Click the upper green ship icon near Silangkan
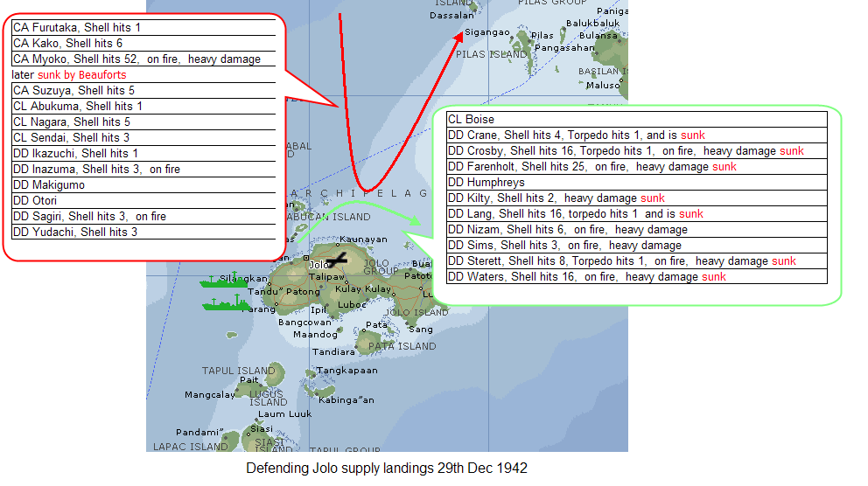This screenshot has height=486, width=868. click(224, 281)
